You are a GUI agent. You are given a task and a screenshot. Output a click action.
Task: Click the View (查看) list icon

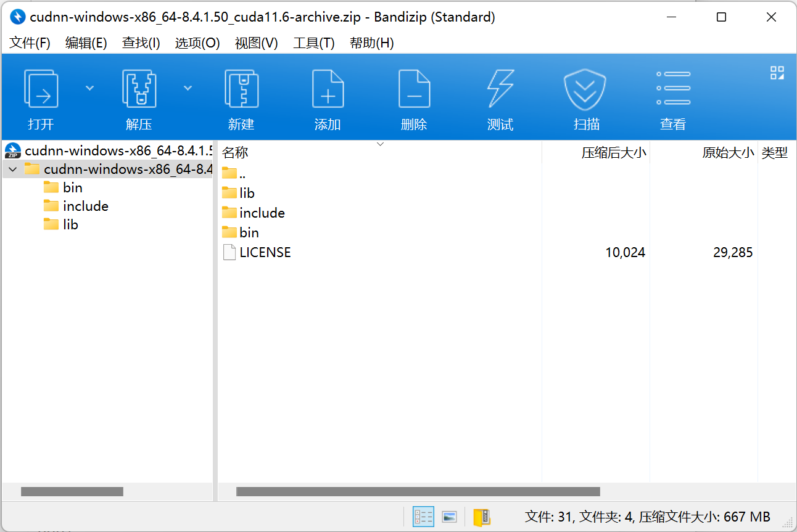673,88
